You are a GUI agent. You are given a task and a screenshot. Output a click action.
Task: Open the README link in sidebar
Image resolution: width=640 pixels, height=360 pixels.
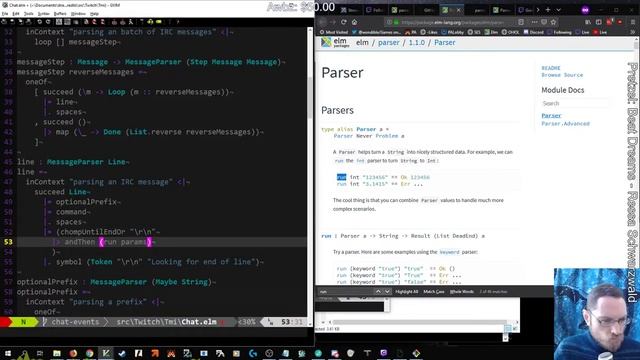[551, 68]
